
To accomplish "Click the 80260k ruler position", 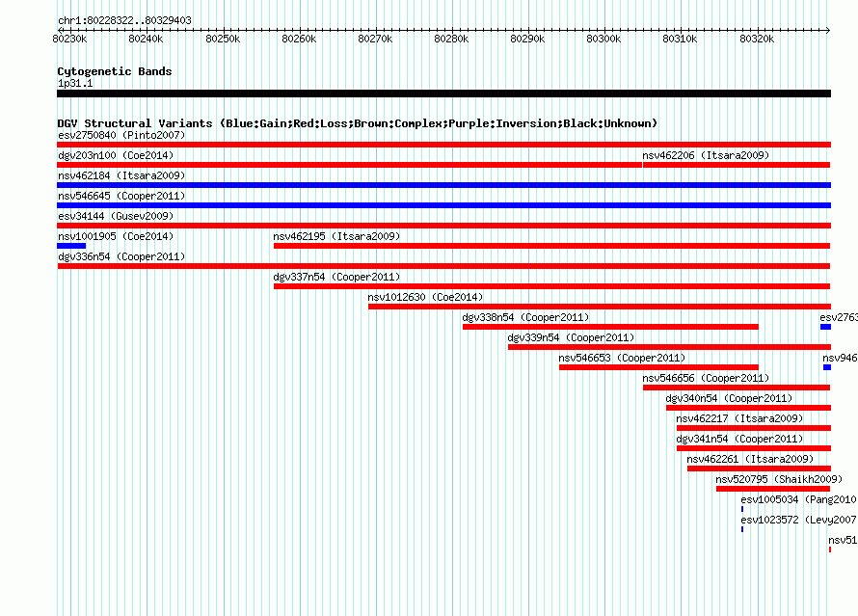I will coord(299,39).
